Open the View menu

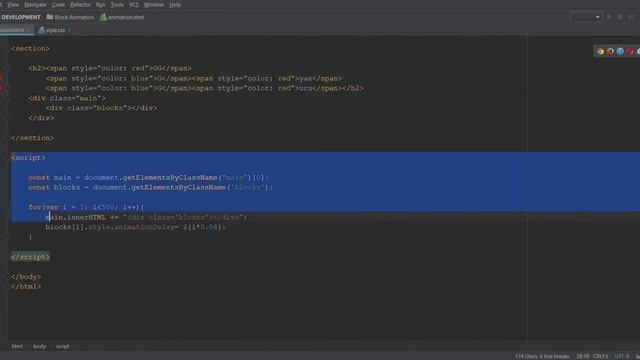point(13,5)
